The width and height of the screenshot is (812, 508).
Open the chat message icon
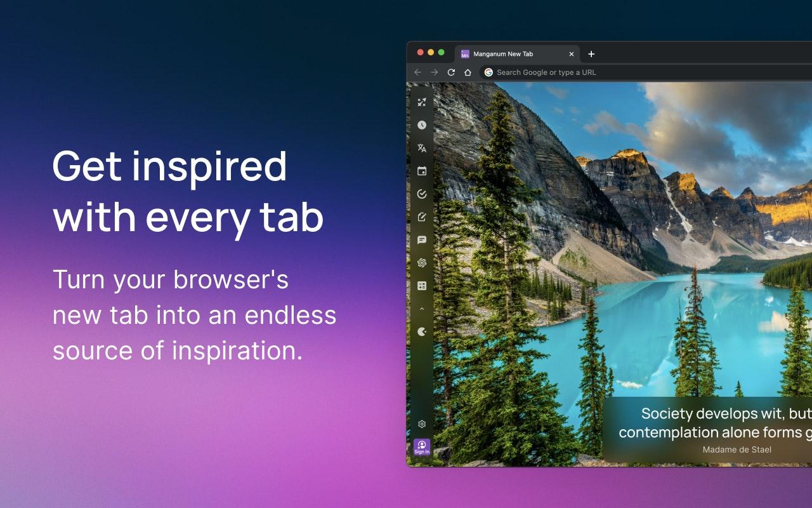(x=422, y=240)
